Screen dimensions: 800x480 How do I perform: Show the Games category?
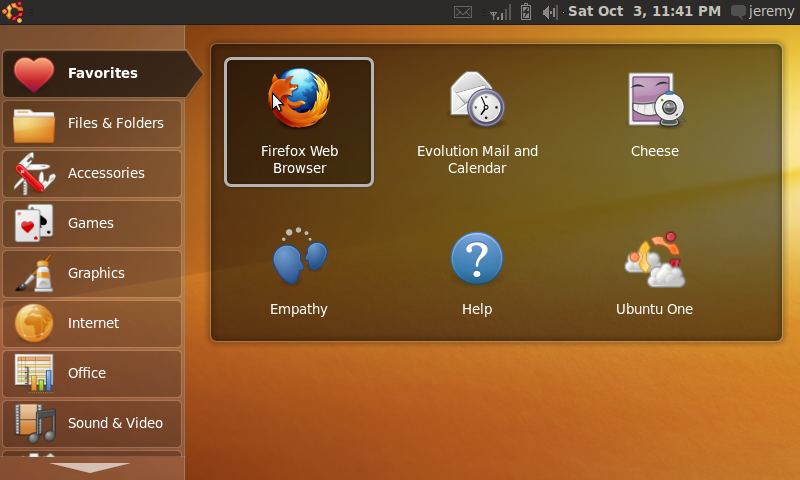[92, 224]
